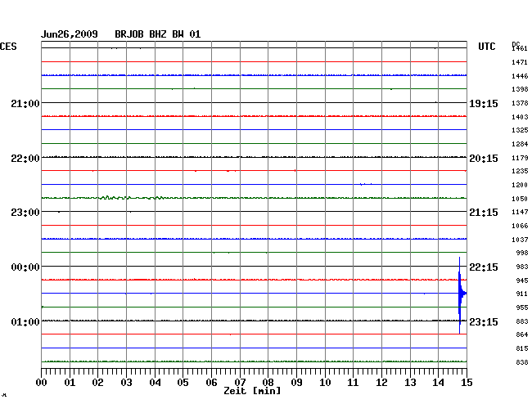Select the 00:00 CES time label

click(25, 267)
